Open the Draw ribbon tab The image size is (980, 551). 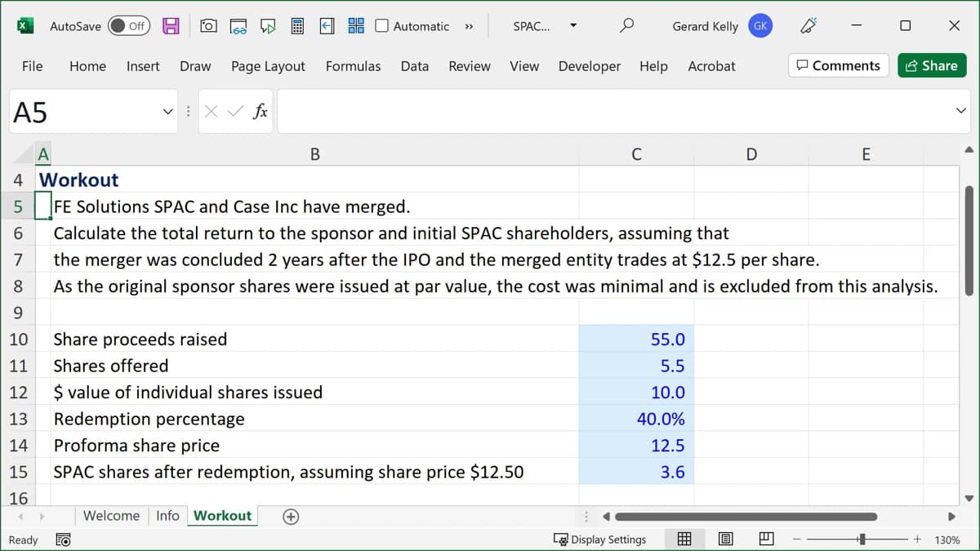195,66
